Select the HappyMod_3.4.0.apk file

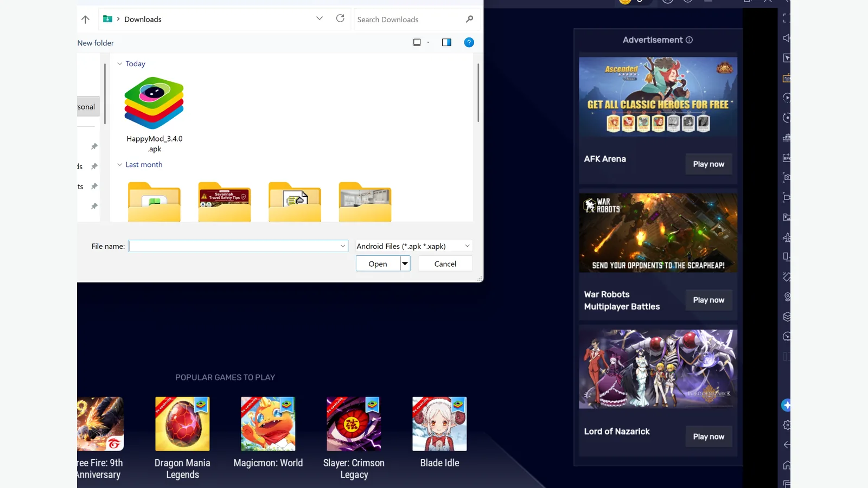point(155,115)
